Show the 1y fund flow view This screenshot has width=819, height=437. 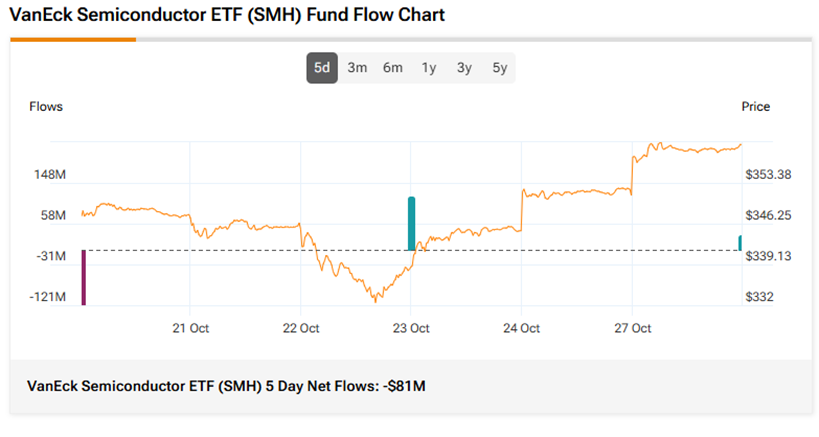[x=429, y=68]
